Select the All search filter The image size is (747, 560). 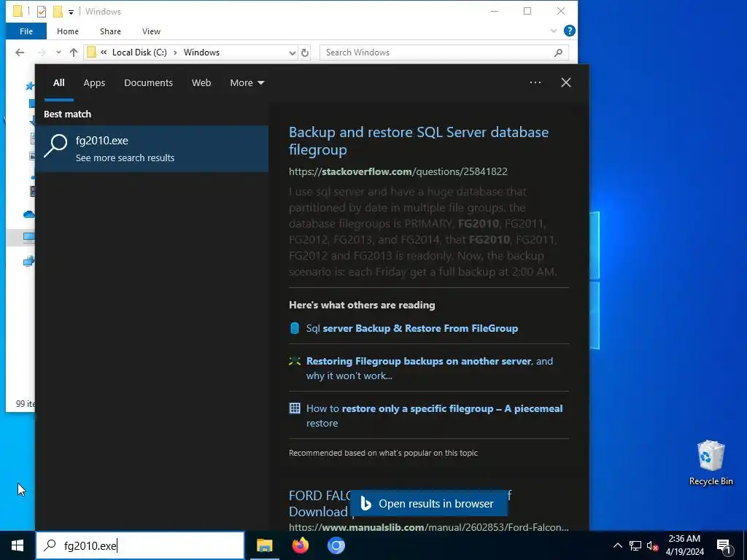58,82
